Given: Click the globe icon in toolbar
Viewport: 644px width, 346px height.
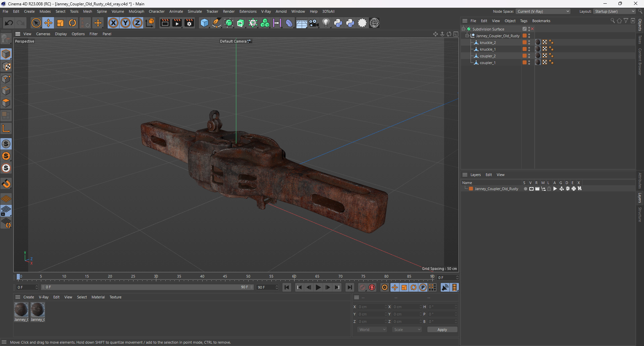Looking at the screenshot, I should coord(374,23).
